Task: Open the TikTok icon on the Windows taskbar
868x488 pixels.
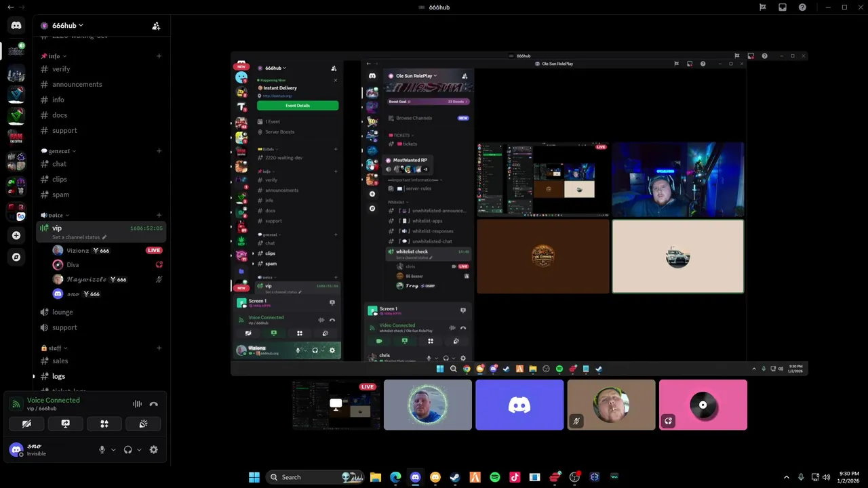Action: (515, 477)
